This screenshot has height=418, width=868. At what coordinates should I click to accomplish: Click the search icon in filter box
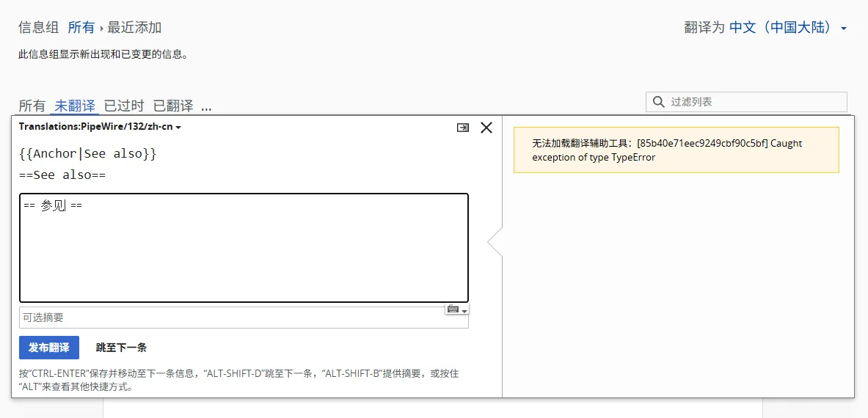658,102
